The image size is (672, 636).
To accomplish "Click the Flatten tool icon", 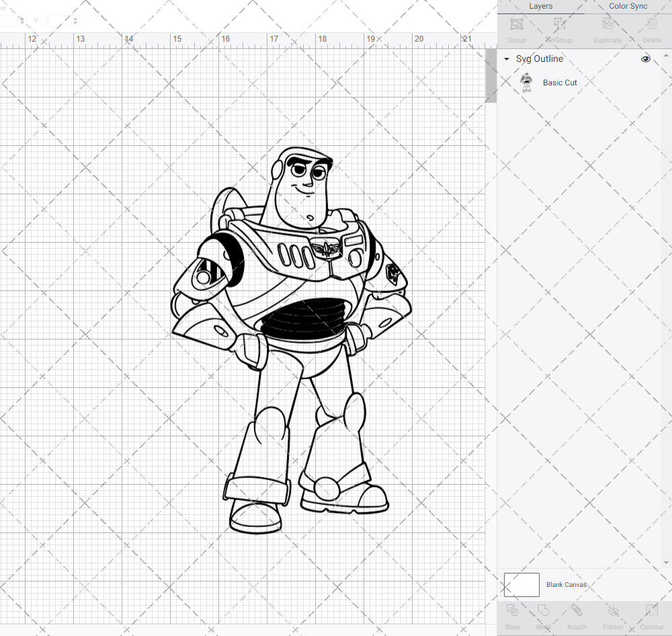I will (x=613, y=610).
